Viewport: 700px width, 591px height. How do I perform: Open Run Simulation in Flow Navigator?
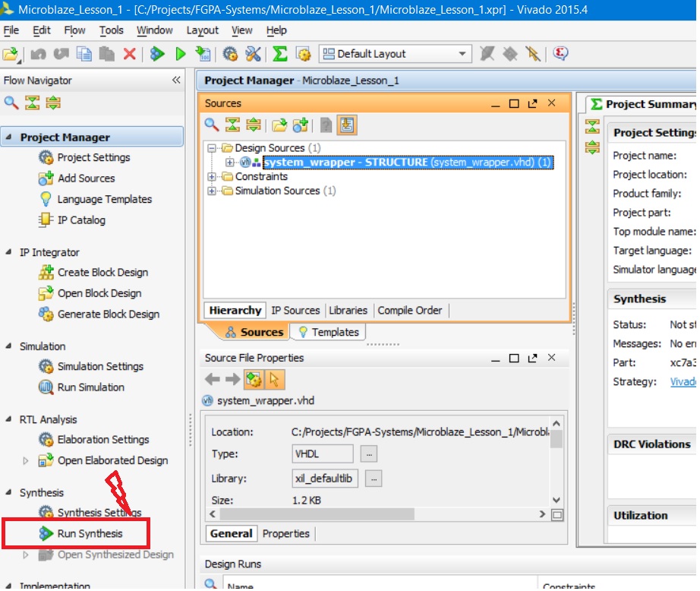[90, 387]
